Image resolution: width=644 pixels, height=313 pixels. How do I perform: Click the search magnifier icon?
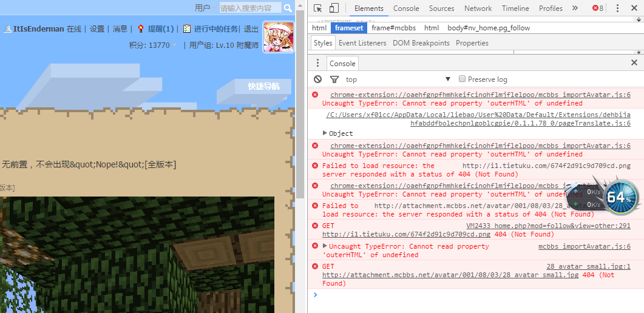tap(288, 8)
